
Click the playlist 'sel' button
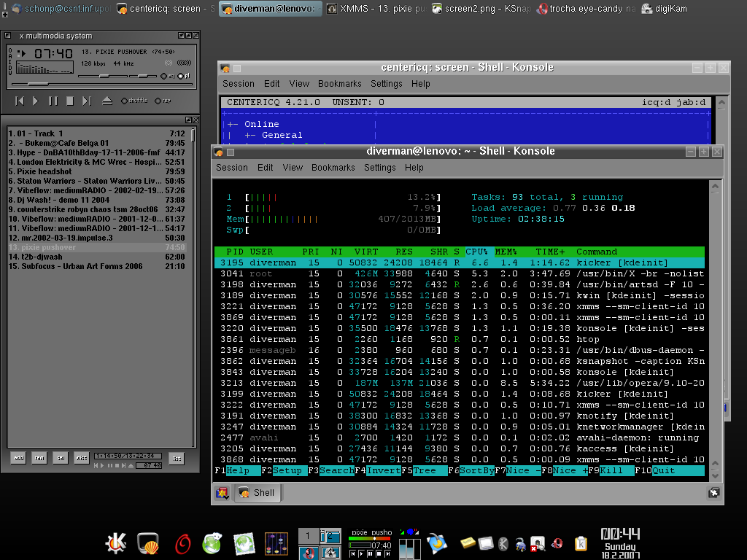(61, 458)
